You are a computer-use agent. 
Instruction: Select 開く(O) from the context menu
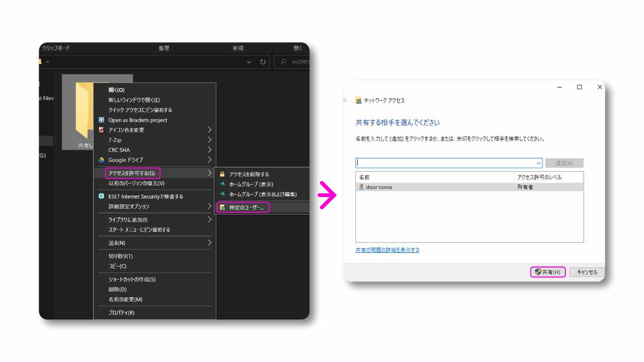click(x=116, y=89)
